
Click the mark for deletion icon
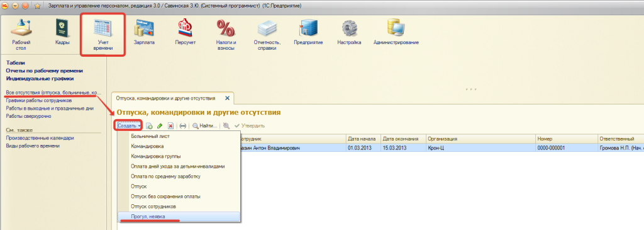point(170,126)
